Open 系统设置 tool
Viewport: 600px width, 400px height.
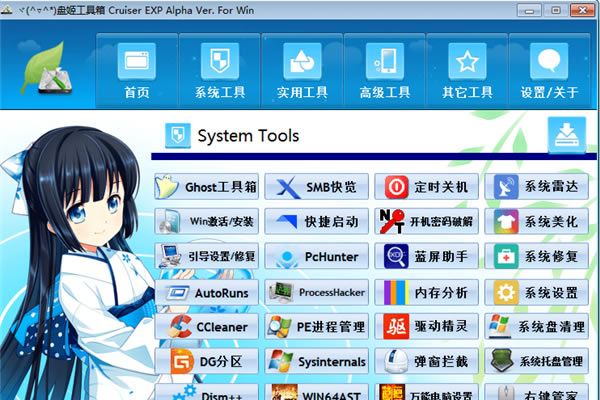coord(536,292)
